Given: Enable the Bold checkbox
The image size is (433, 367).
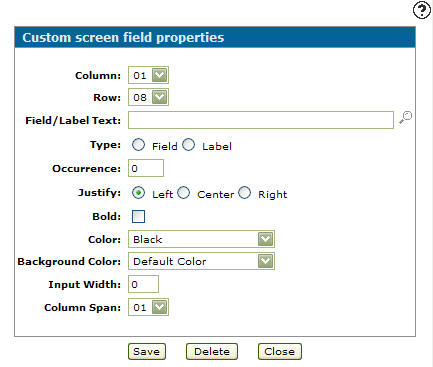Looking at the screenshot, I should pos(138,216).
